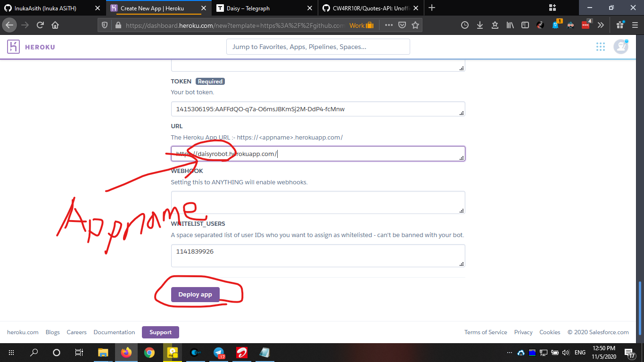Open Google Chrome from the taskbar

click(x=149, y=352)
